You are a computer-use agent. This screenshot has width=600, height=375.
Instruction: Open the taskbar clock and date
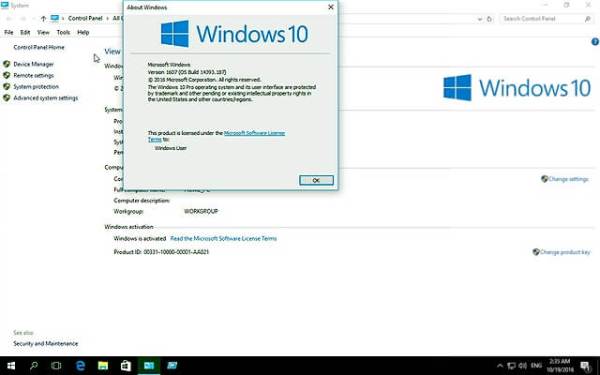pos(560,366)
